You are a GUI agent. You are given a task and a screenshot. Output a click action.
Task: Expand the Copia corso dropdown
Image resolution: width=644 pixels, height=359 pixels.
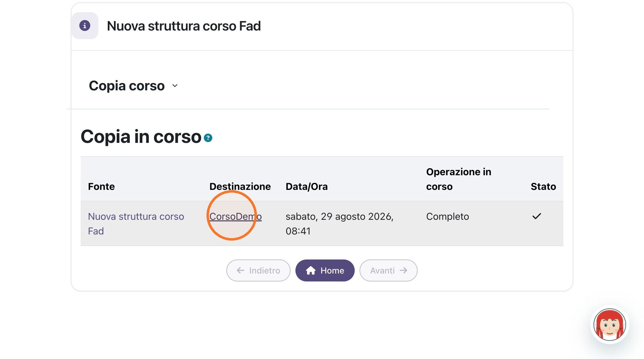133,86
